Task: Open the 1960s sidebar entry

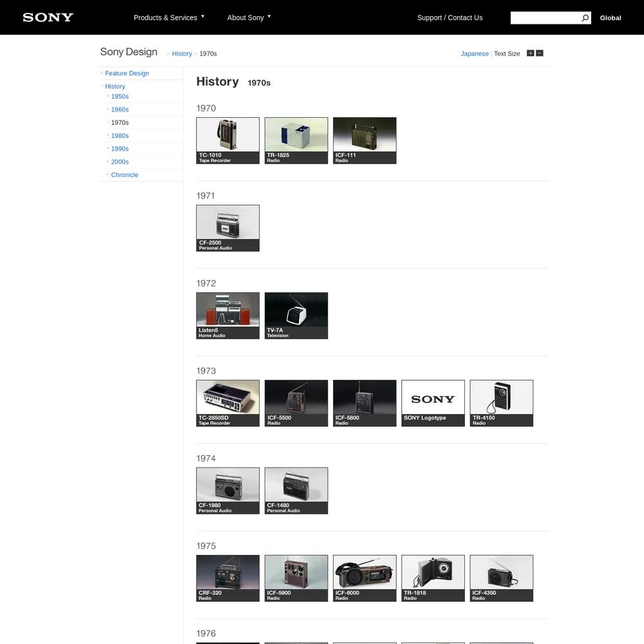Action: 120,109
